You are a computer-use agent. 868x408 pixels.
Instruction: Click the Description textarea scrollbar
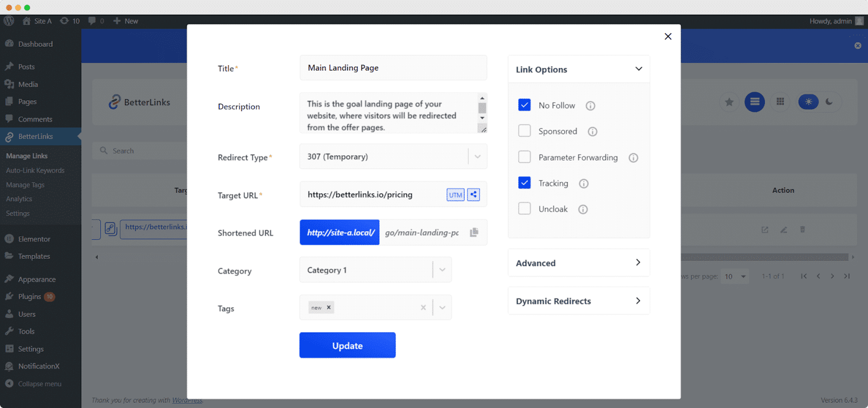click(x=482, y=108)
